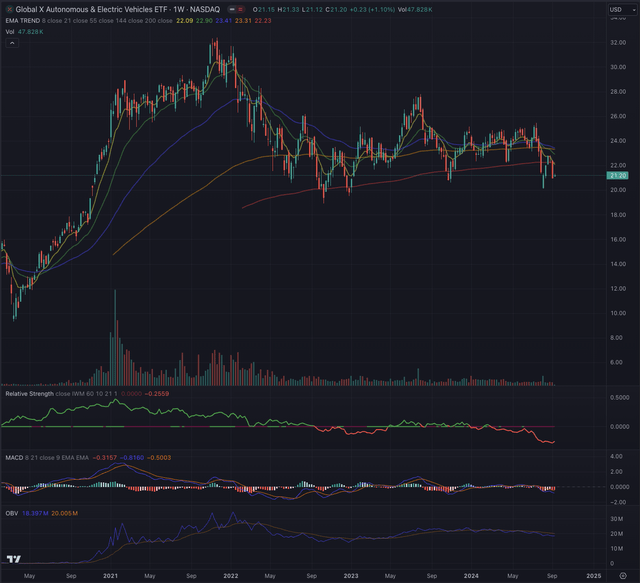The width and height of the screenshot is (640, 583).
Task: Click the 2023 label on time axis
Action: pos(351,576)
